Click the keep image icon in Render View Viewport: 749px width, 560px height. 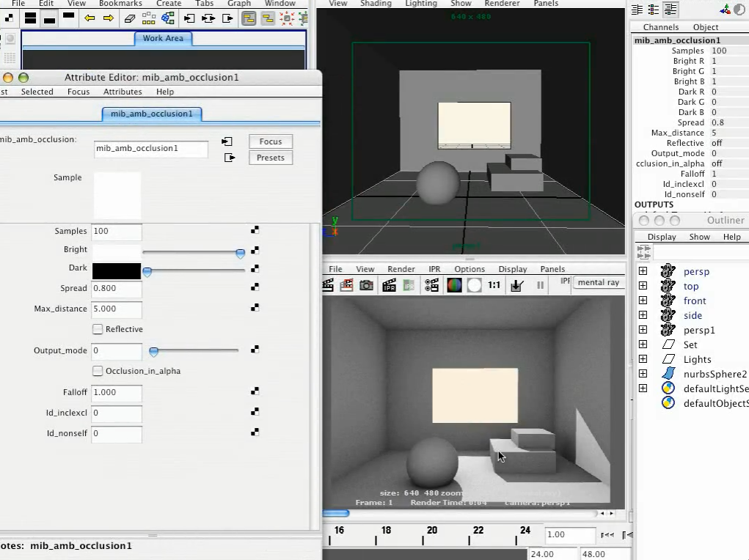click(517, 285)
